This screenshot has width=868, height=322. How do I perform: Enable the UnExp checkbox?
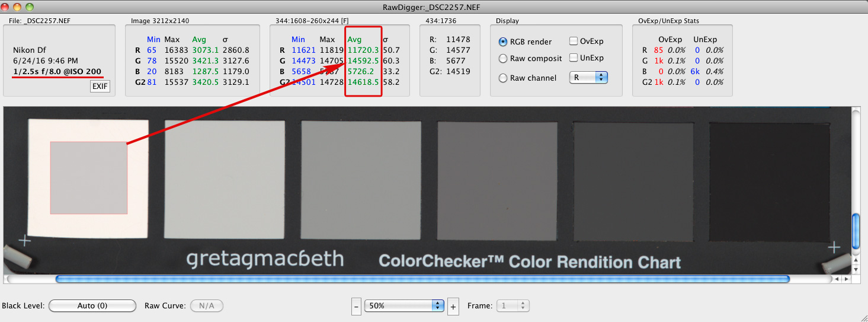tap(574, 58)
